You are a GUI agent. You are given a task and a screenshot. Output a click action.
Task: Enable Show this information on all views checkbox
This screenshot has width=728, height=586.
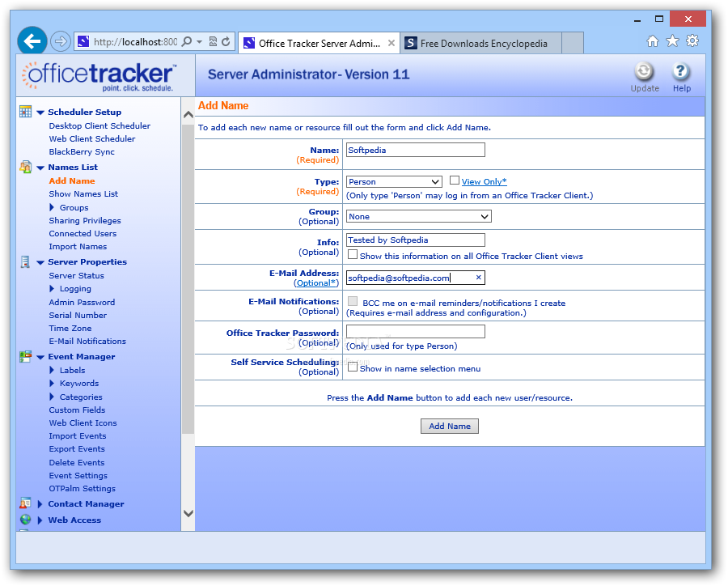tap(353, 255)
